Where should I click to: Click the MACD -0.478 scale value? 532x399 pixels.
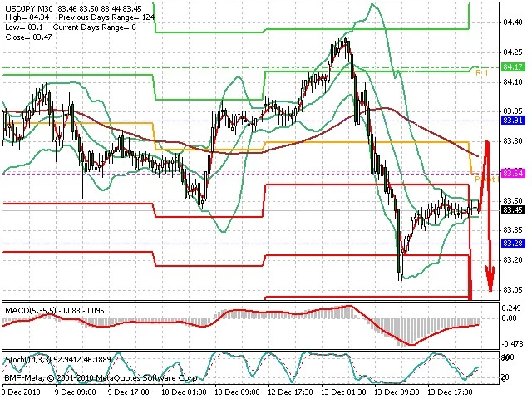pyautogui.click(x=512, y=344)
